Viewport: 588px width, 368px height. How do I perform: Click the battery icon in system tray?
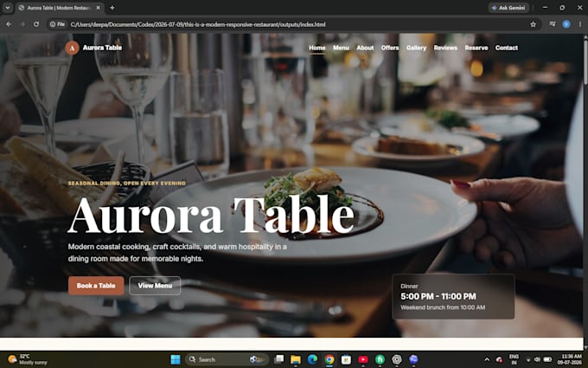[547, 359]
